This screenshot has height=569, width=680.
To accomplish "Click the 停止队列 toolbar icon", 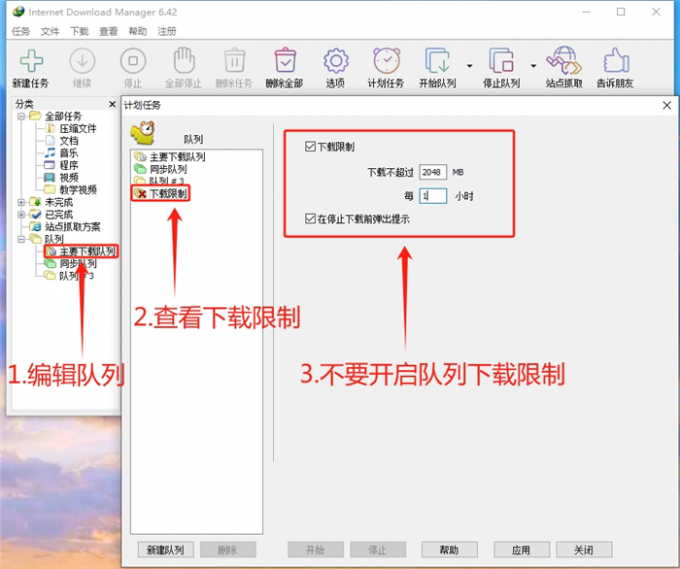I will [x=501, y=60].
